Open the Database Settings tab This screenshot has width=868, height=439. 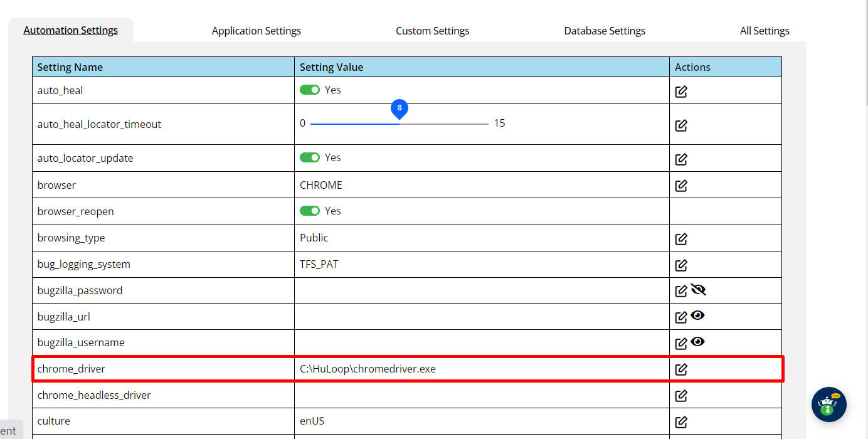[x=604, y=31]
